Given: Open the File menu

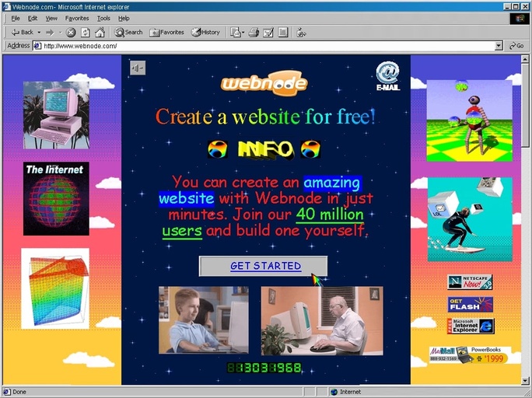Looking at the screenshot, I should [x=16, y=19].
